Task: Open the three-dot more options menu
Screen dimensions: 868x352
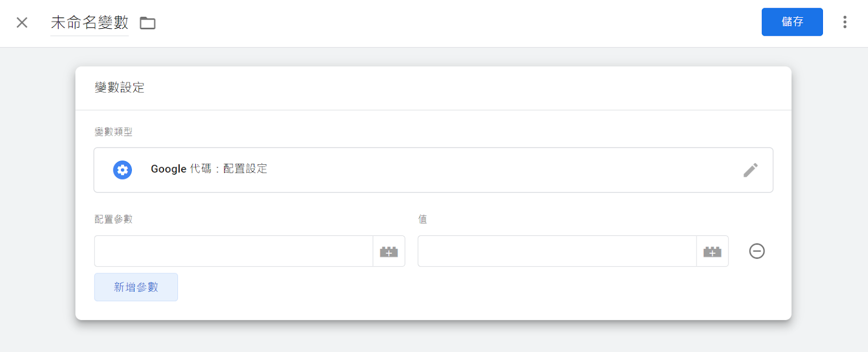Action: pyautogui.click(x=845, y=22)
